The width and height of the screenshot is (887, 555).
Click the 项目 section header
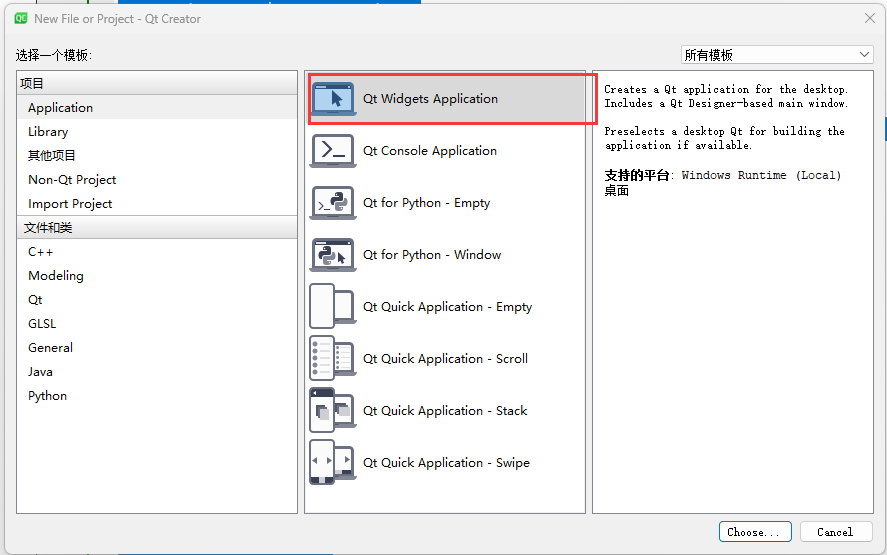pos(157,83)
